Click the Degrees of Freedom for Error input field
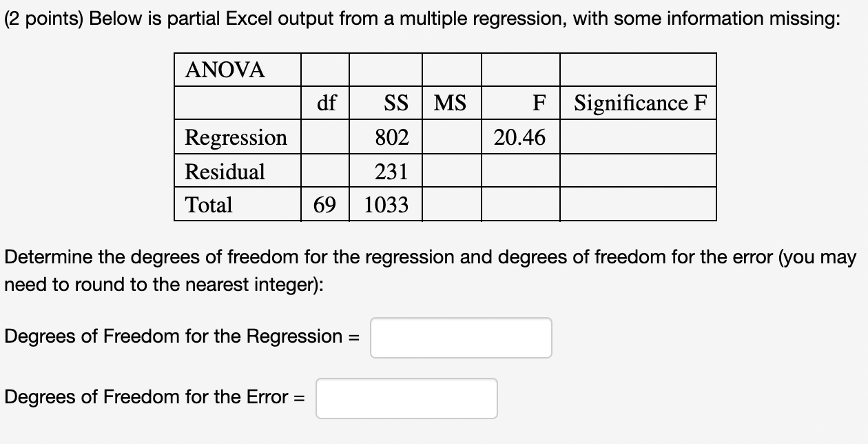This screenshot has width=868, height=444. (406, 398)
